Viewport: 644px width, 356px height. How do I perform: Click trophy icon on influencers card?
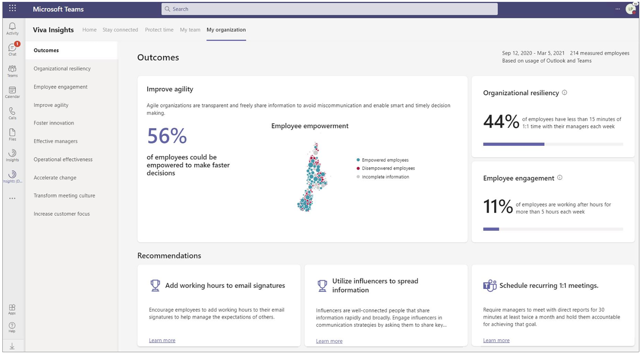[x=322, y=286]
